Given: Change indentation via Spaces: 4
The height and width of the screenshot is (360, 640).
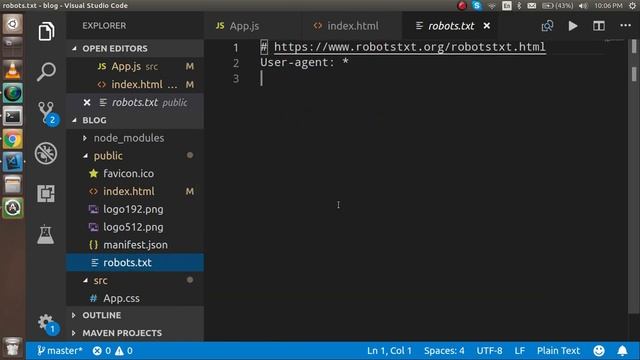Looking at the screenshot, I should tap(444, 351).
